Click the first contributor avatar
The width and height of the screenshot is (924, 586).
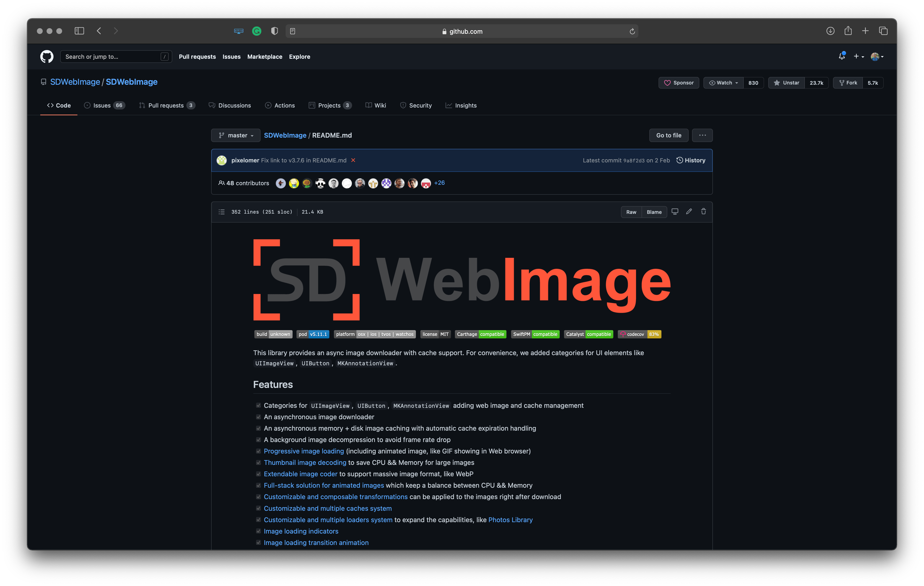coord(281,183)
